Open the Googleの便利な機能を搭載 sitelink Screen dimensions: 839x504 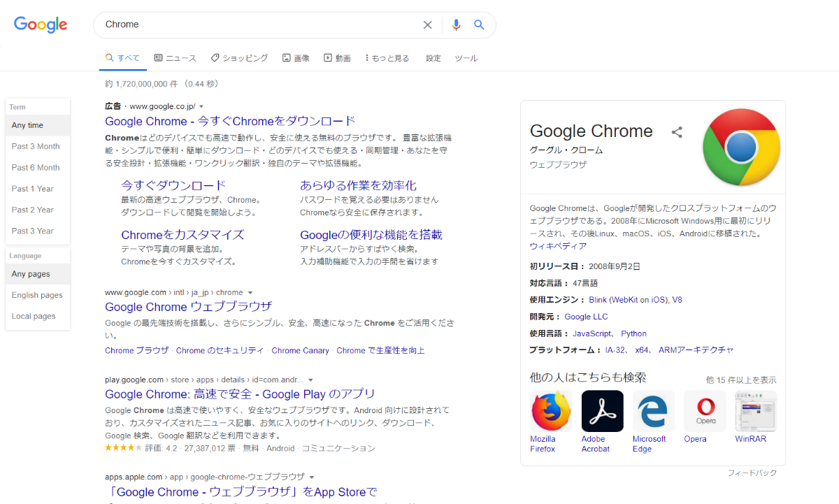pyautogui.click(x=371, y=235)
